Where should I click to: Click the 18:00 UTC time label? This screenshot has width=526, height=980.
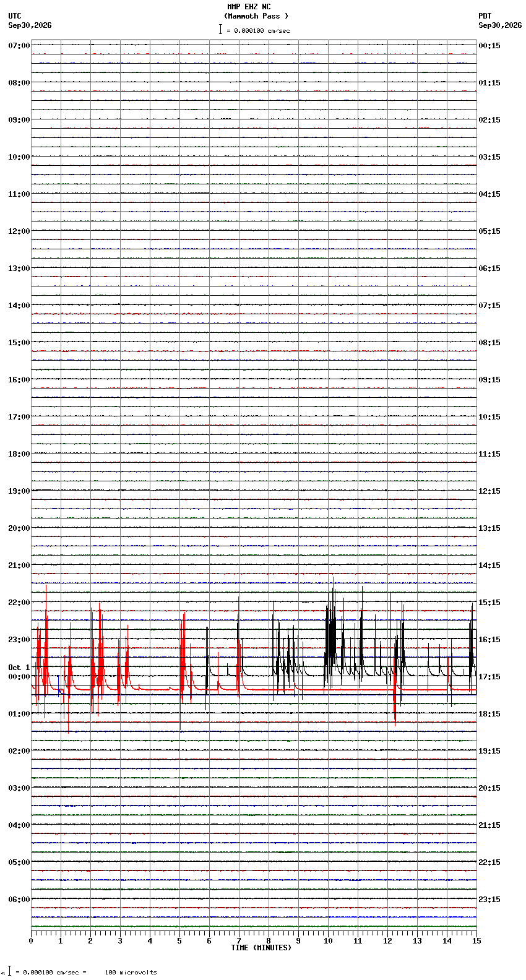(x=19, y=454)
